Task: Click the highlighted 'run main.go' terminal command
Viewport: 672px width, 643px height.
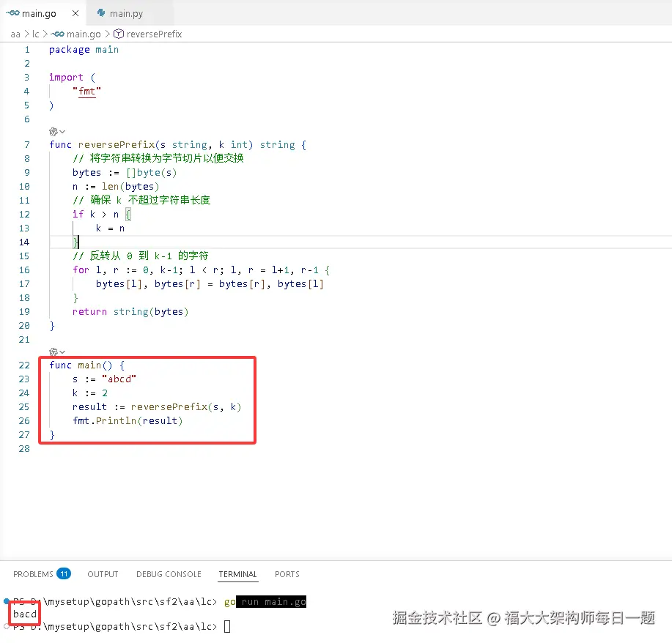Action: (271, 602)
